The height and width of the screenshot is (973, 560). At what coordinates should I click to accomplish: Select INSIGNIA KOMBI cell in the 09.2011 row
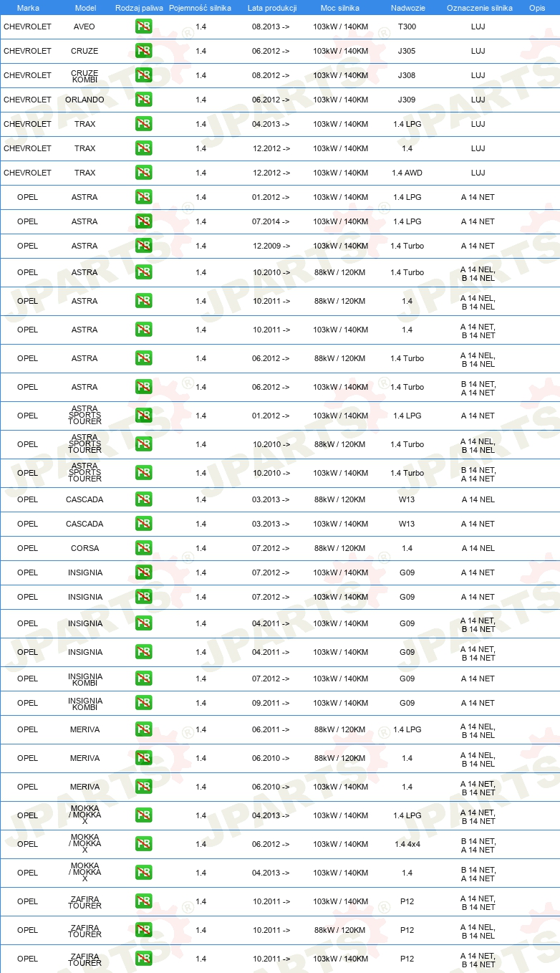[x=85, y=704]
